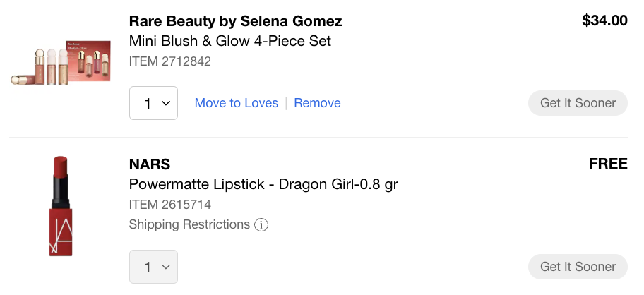This screenshot has width=644, height=295.
Task: Click item number 2615714
Action: [x=170, y=205]
